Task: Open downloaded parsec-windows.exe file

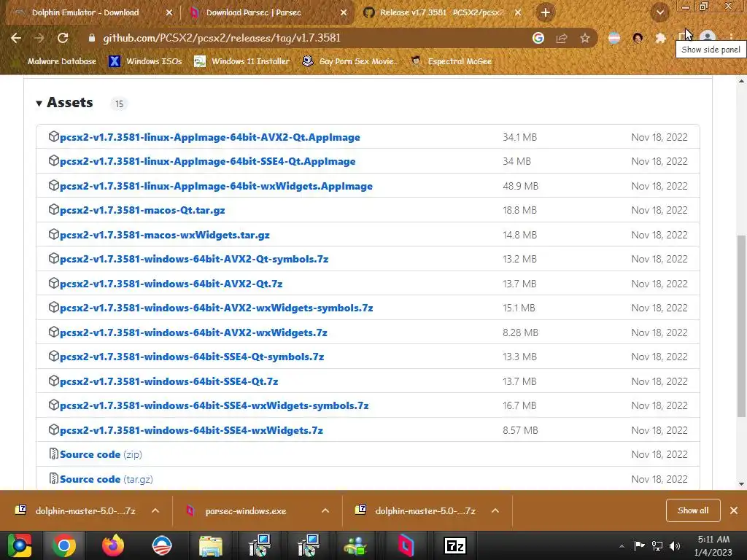Action: 245,511
